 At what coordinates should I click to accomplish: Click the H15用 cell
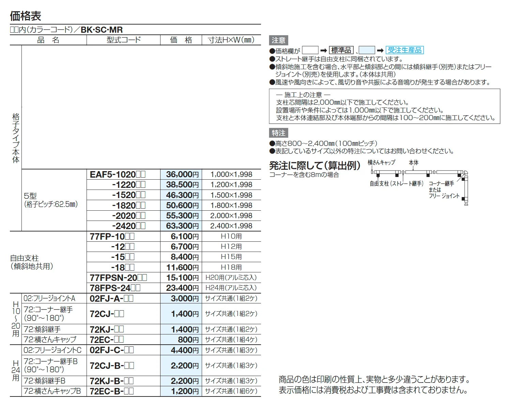point(231,257)
